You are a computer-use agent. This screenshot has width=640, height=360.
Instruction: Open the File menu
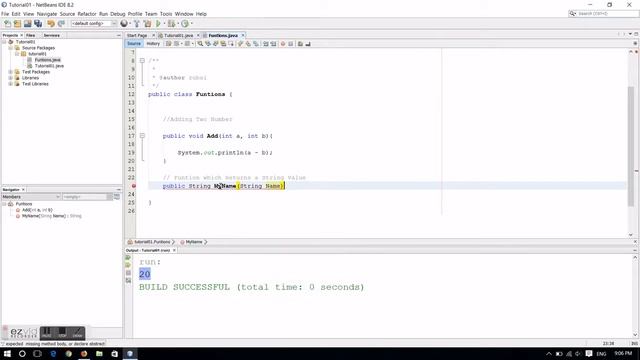(5, 14)
